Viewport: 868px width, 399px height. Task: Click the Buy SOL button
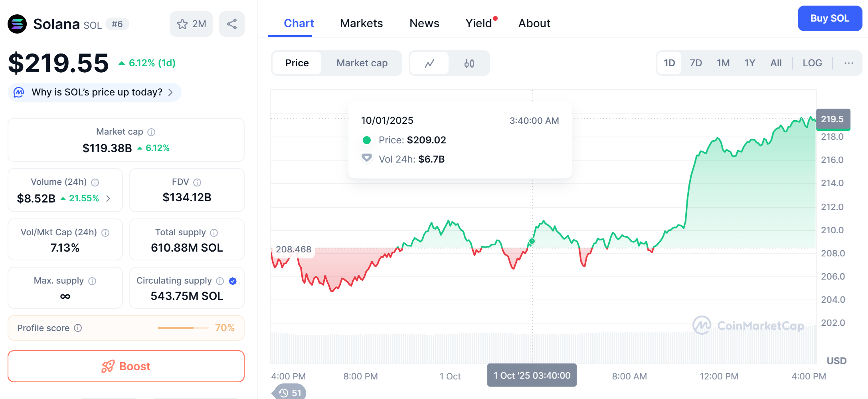tap(830, 18)
